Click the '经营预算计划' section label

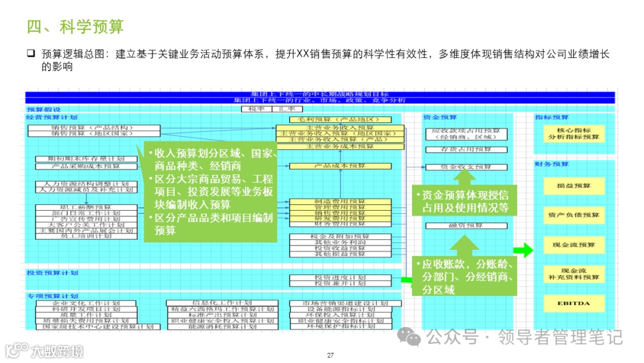pyautogui.click(x=52, y=117)
